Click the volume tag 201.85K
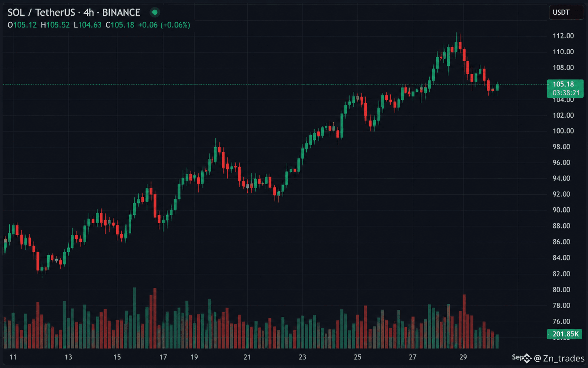 pos(565,334)
